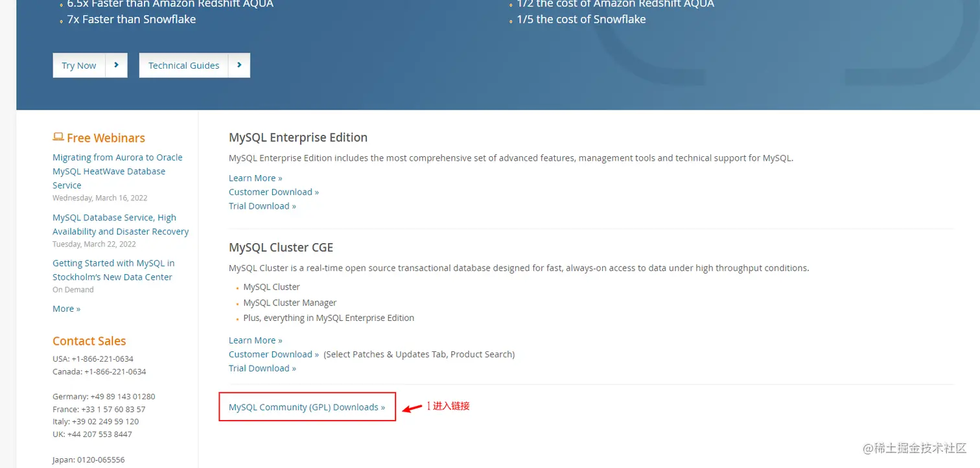980x468 pixels.
Task: Click Customer Download under MySQL Enterprise Edition
Action: (x=274, y=192)
